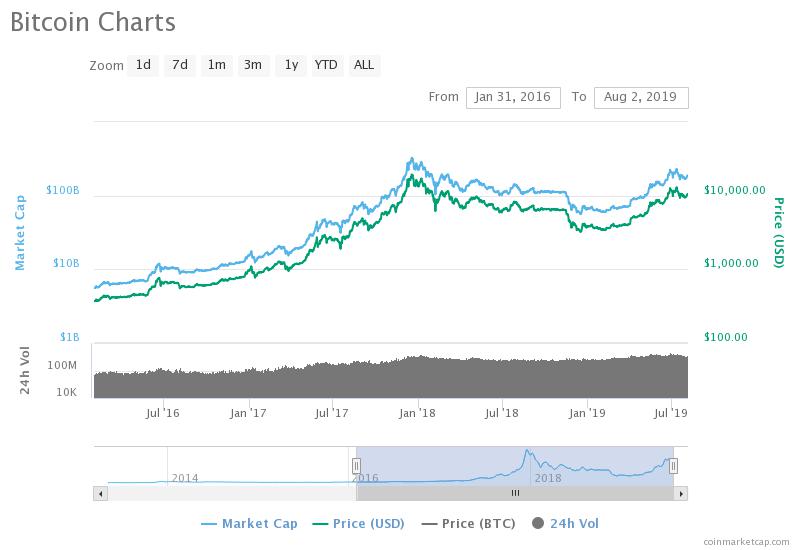Set zoom to 1d

coord(143,65)
